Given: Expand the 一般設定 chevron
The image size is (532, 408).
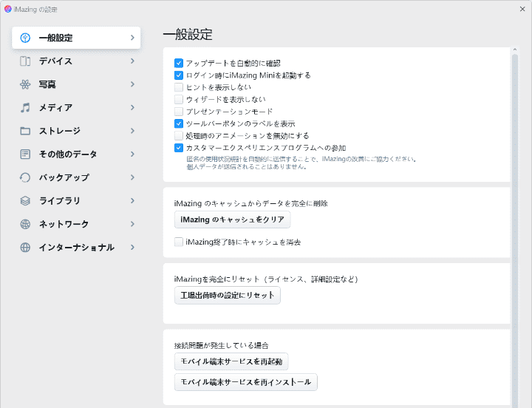Looking at the screenshot, I should (133, 38).
